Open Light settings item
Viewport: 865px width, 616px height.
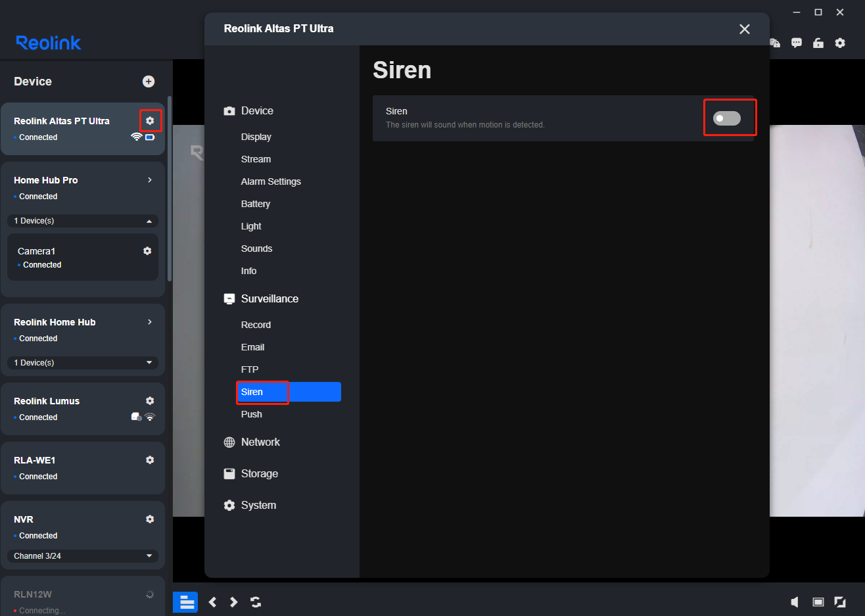pyautogui.click(x=251, y=226)
